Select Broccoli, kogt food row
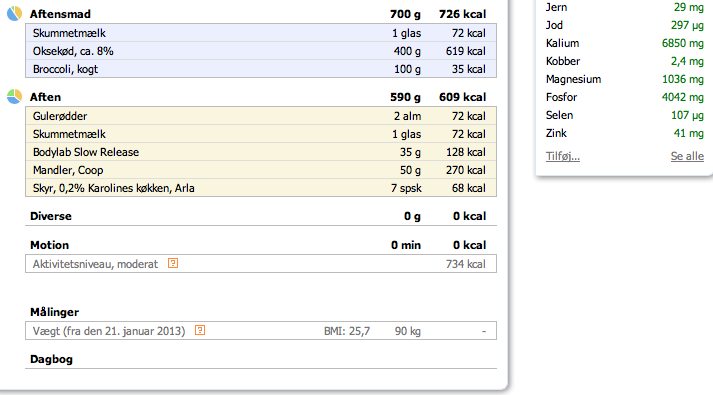This screenshot has width=713, height=395. (261, 69)
